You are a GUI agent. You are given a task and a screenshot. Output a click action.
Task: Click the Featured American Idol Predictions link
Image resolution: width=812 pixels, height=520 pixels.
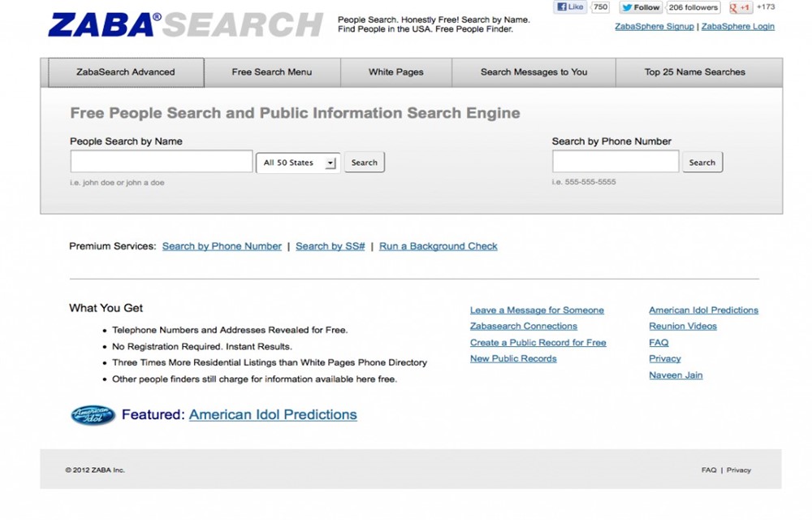273,415
